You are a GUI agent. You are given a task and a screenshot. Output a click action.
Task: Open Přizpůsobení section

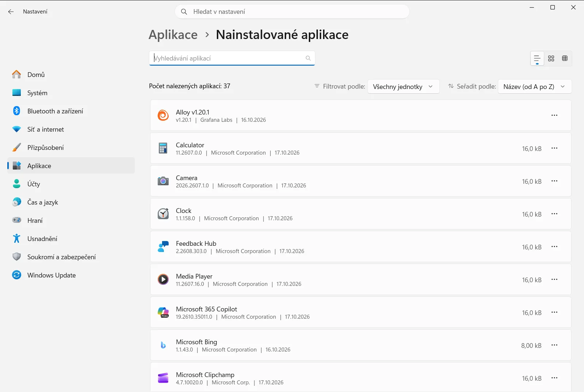(x=71, y=148)
